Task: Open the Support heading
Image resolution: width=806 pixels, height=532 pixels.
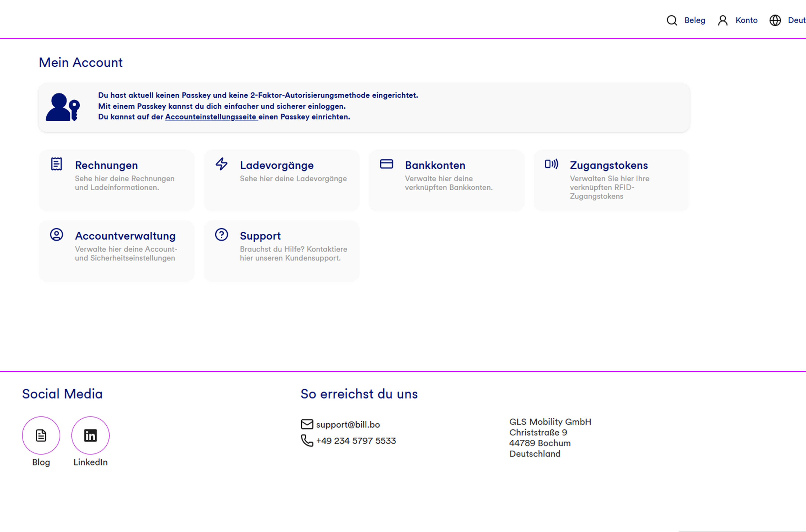Action: click(260, 236)
